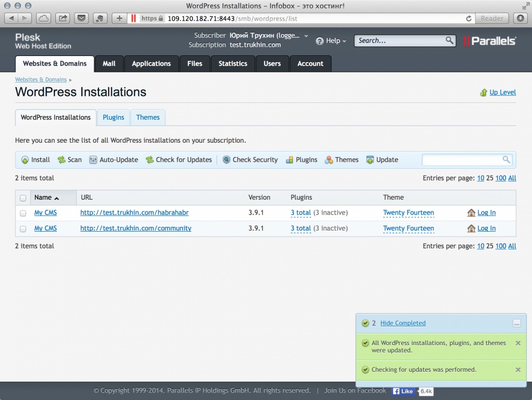Click the Scan toolbar icon
The width and height of the screenshot is (532, 400).
pos(61,160)
